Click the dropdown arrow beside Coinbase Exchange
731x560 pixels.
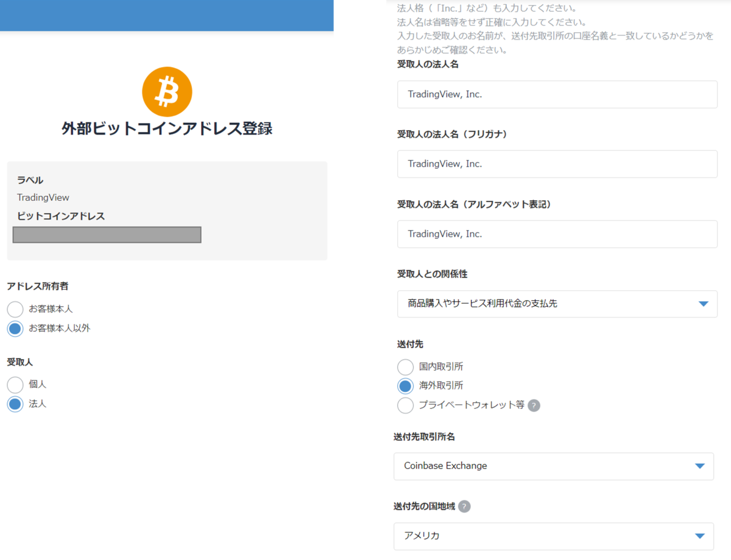[701, 466]
